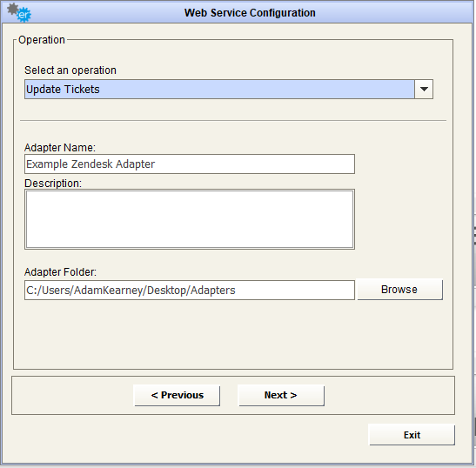This screenshot has width=476, height=468.
Task: Click empty space below the Adapter Folder field
Action: 233,334
